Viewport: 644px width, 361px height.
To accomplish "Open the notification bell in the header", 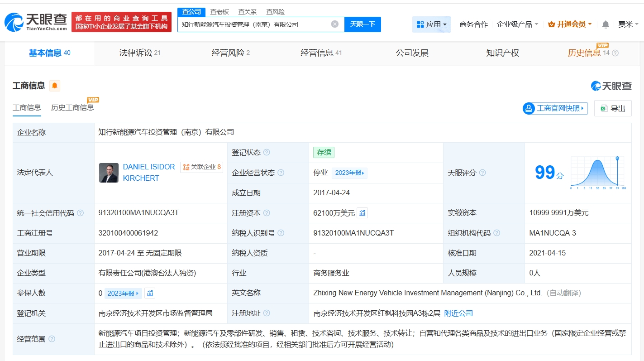I will [606, 24].
